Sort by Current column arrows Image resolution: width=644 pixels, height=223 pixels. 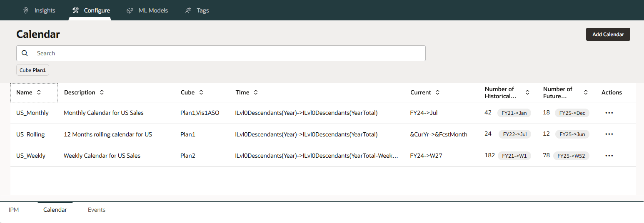pyautogui.click(x=437, y=92)
